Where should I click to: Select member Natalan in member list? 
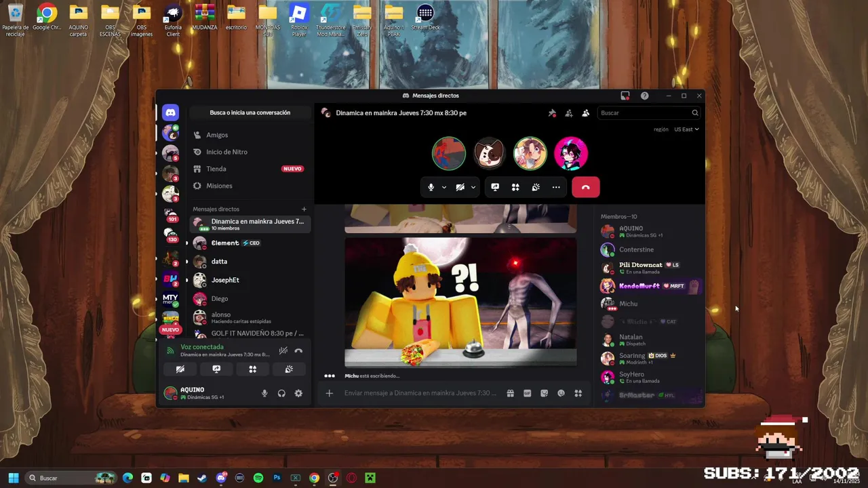coord(650,340)
